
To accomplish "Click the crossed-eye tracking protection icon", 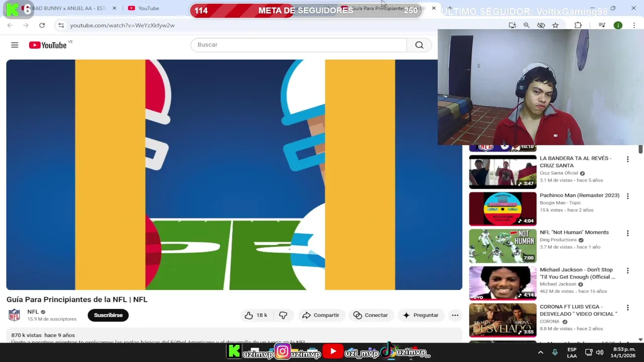I will (541, 25).
